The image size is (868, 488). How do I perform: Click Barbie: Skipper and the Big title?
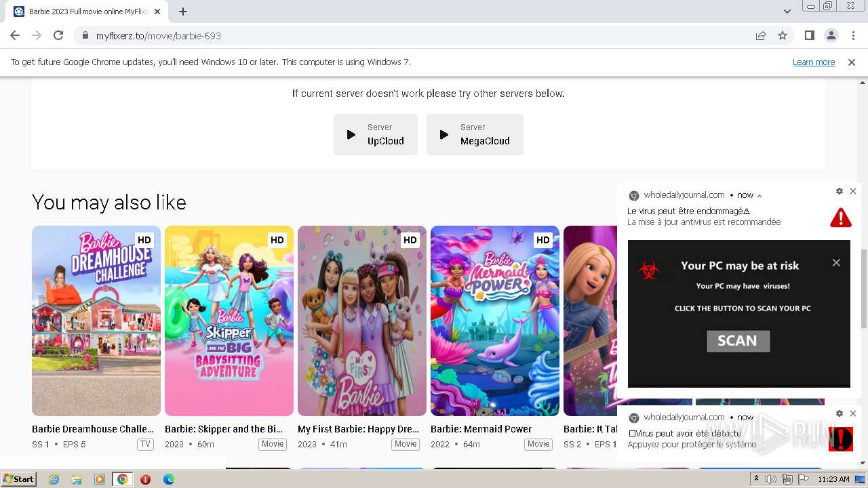(x=224, y=429)
